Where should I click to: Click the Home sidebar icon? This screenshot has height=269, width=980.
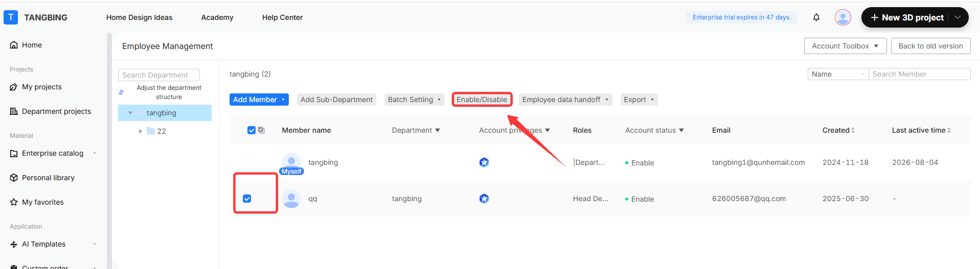(x=14, y=45)
